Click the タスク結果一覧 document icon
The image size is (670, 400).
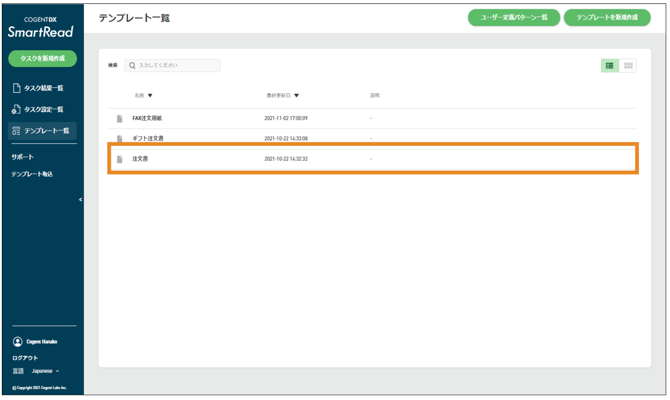coord(17,89)
